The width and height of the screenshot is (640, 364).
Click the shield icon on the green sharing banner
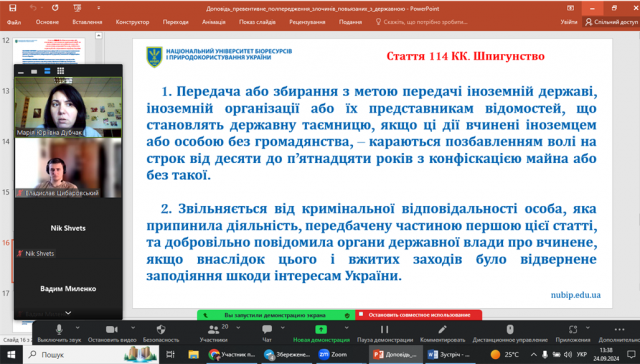click(347, 315)
